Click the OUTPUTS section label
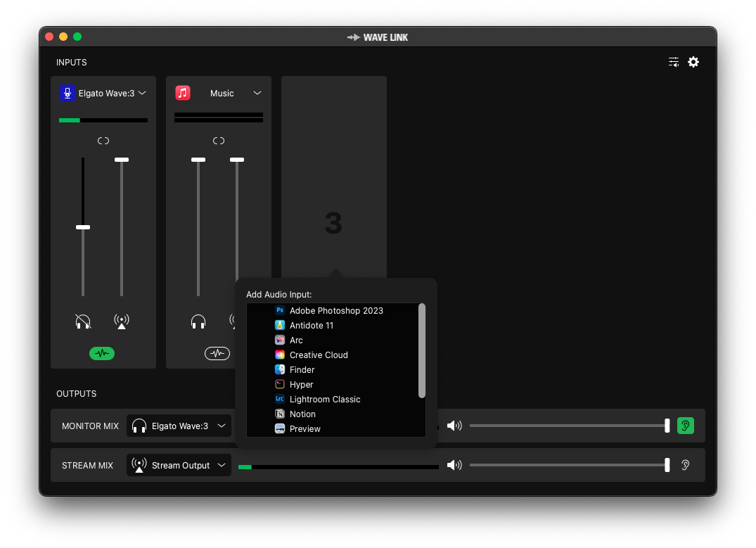This screenshot has width=756, height=548. [x=76, y=394]
